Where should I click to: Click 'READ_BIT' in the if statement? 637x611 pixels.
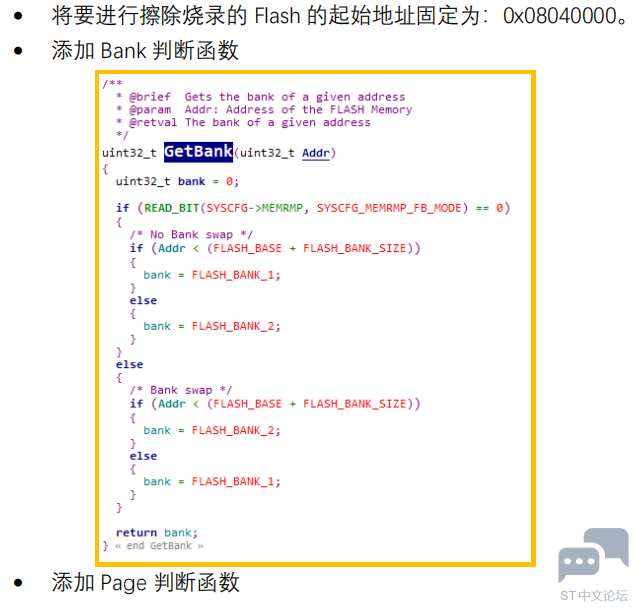171,208
